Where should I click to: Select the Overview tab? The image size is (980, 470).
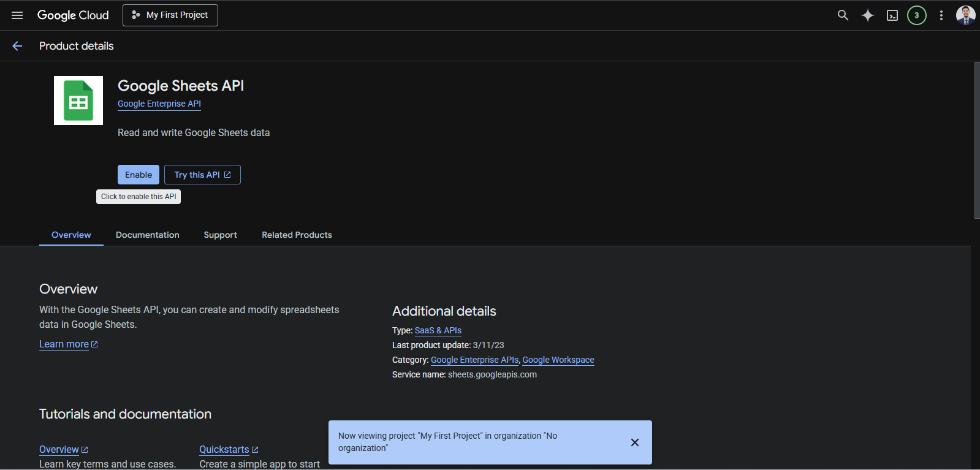point(71,235)
